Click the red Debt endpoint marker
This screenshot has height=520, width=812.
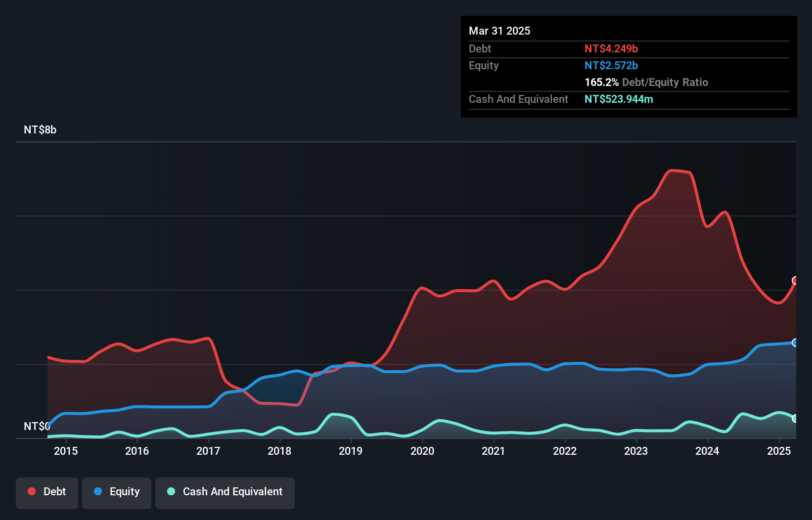(x=795, y=280)
